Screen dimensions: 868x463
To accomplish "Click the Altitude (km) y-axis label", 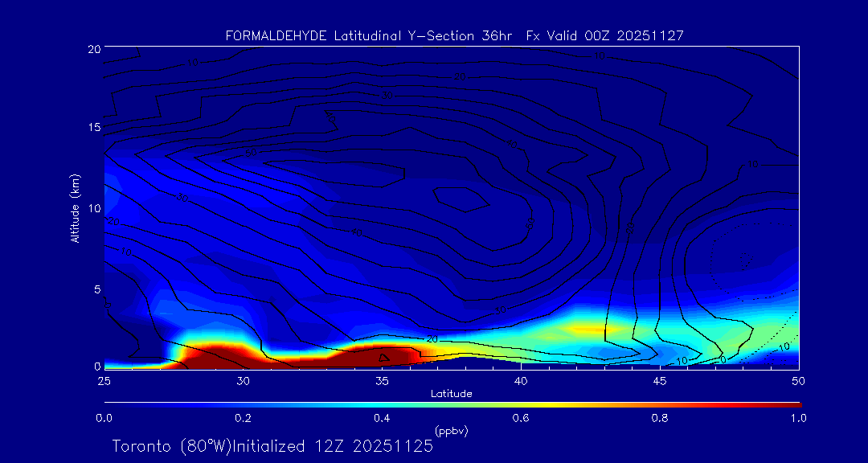I will click(76, 208).
